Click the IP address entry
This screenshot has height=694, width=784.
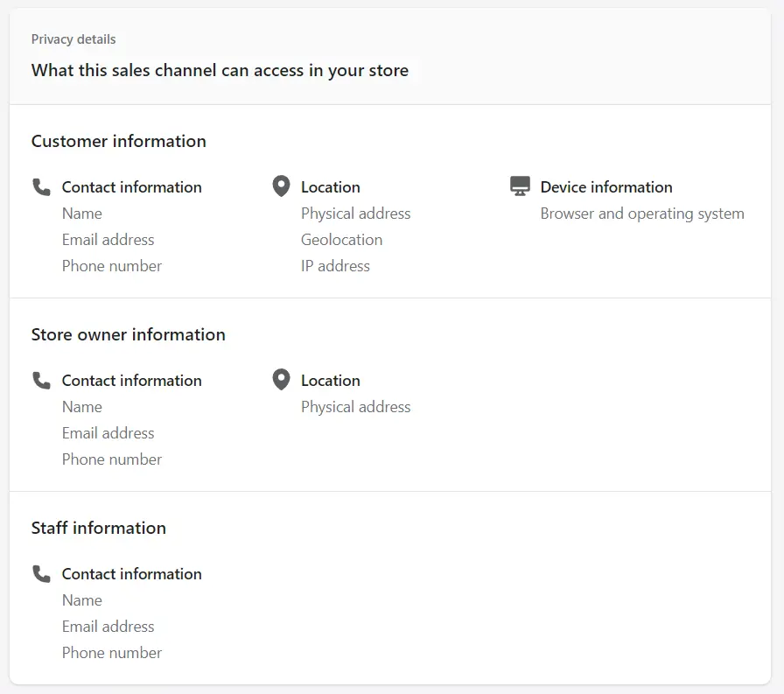pyautogui.click(x=335, y=266)
